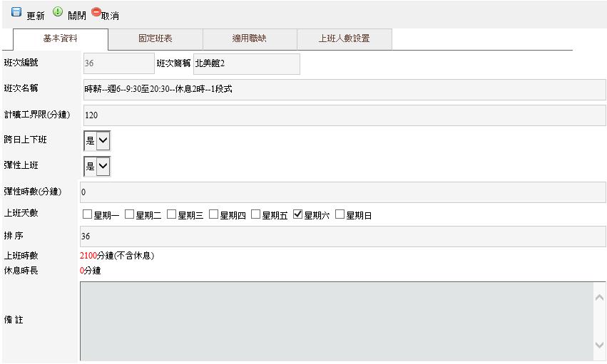Image resolution: width=607 pixels, height=364 pixels.
Task: Select the 上班人數設置 tab
Action: (x=344, y=39)
